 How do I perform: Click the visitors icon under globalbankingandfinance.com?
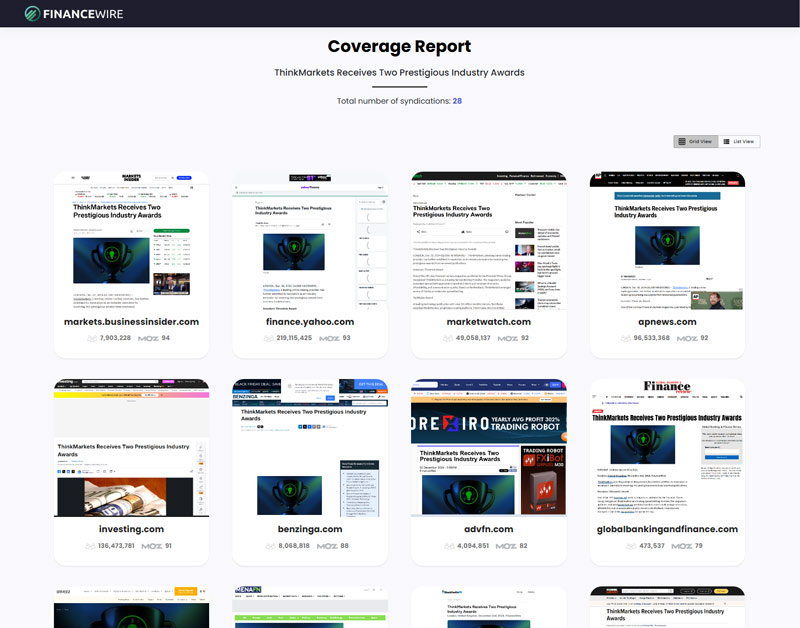[x=631, y=546]
